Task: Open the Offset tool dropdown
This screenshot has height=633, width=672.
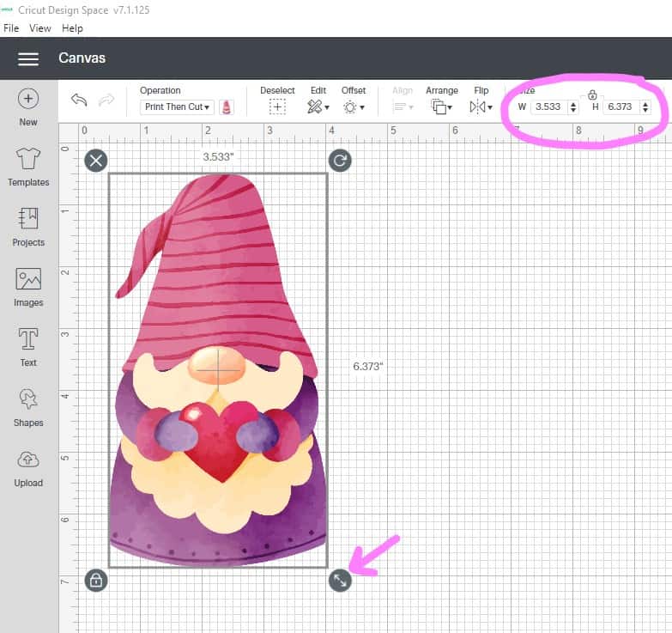Action: pyautogui.click(x=354, y=107)
